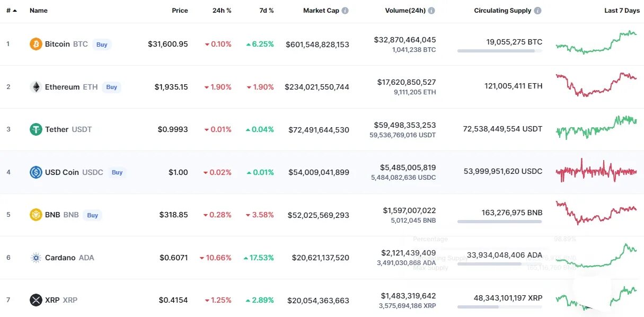Sort table by Circulating Supply header
Image resolution: width=644 pixels, height=317 pixels.
tap(502, 11)
